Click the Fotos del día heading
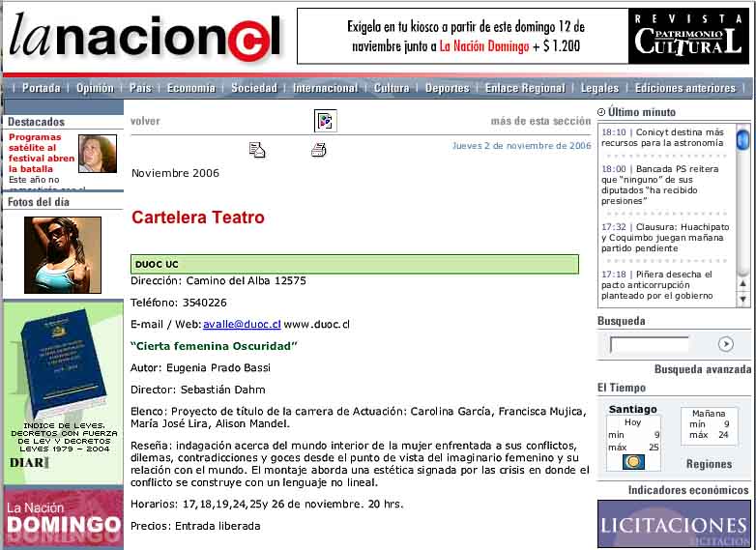This screenshot has width=756, height=550. coord(39,202)
